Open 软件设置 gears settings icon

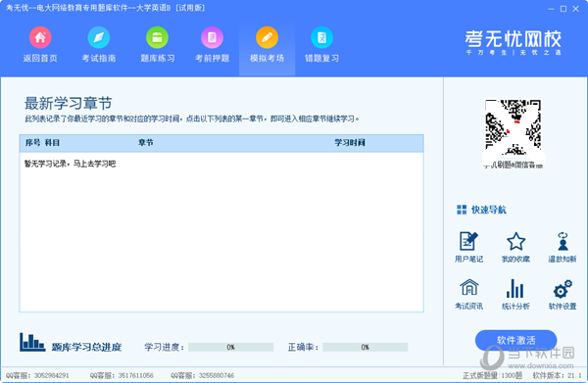(x=563, y=289)
